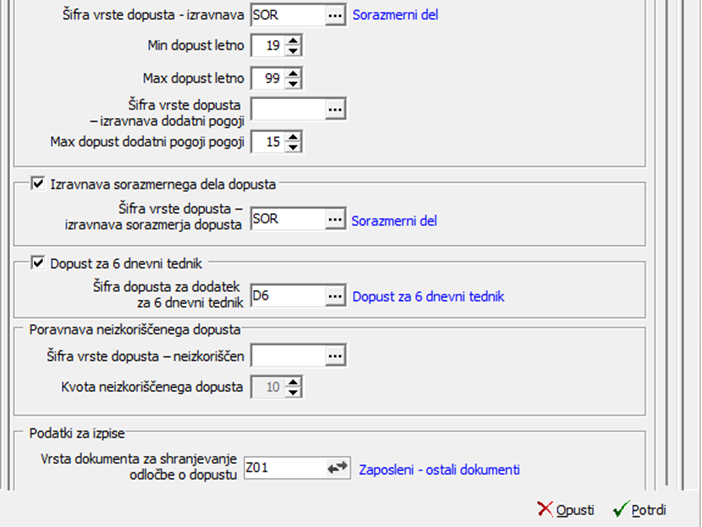This screenshot has height=527, width=702.
Task: Uncheck Izravnava sorazmernega dela dopusta
Action: click(38, 184)
